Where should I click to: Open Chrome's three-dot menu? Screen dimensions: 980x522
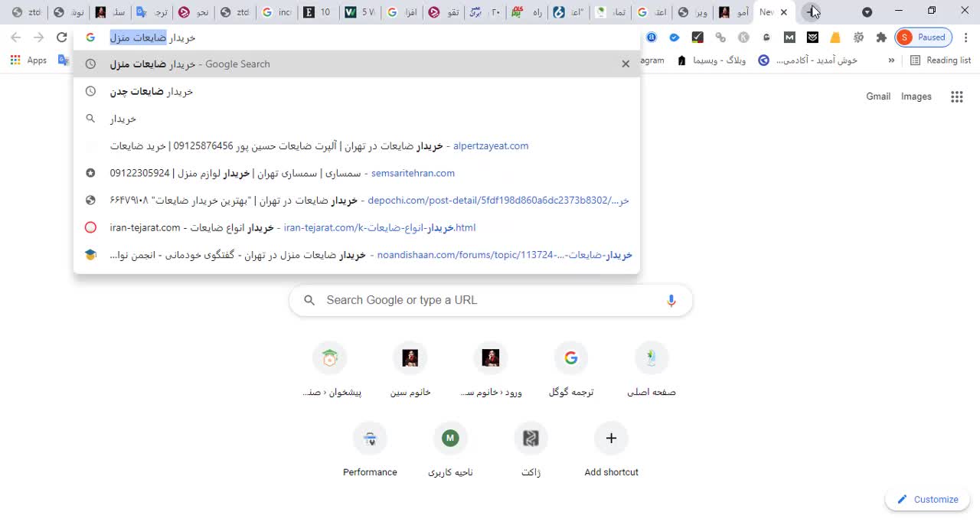[x=966, y=37]
